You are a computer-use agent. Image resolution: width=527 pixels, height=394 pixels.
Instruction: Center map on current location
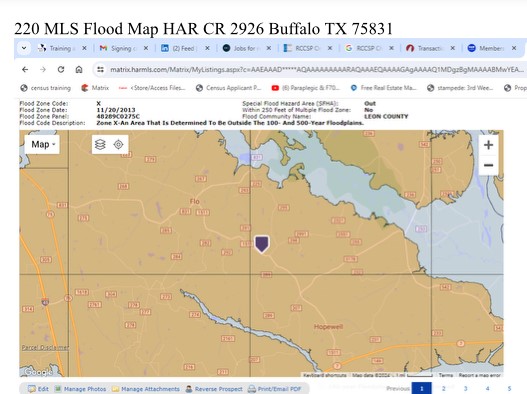[x=118, y=145]
